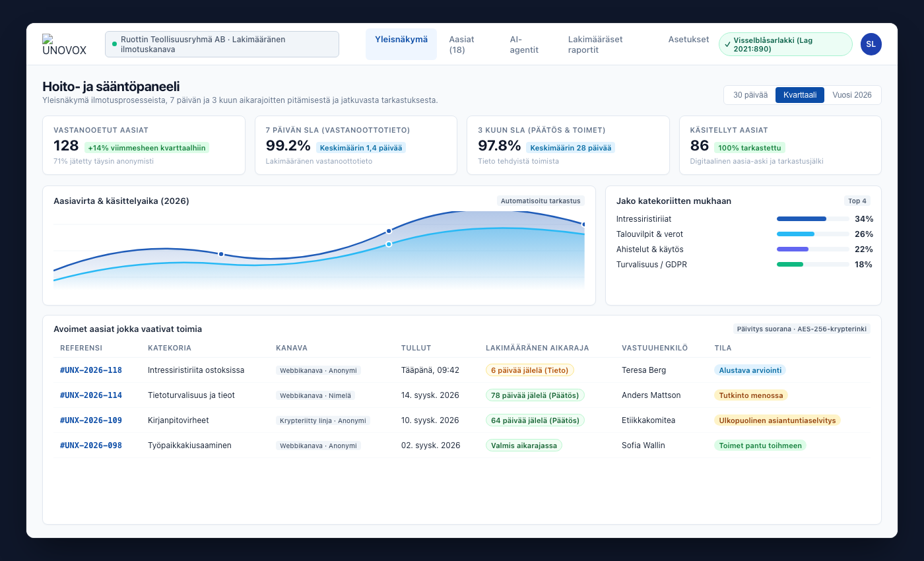
Task: Open case #UNX-2026-114
Action: click(91, 395)
